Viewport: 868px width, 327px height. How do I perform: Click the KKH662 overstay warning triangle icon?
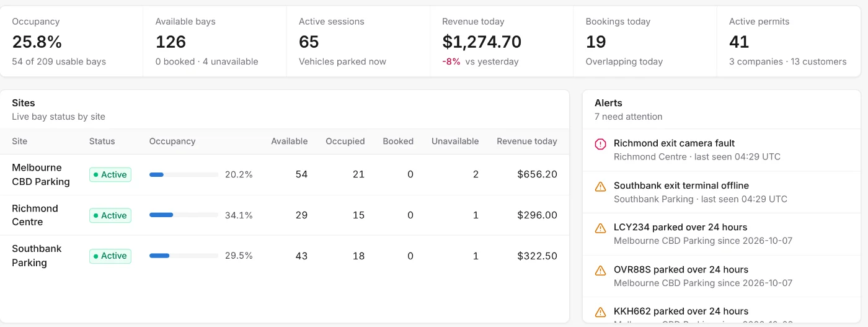click(x=600, y=311)
